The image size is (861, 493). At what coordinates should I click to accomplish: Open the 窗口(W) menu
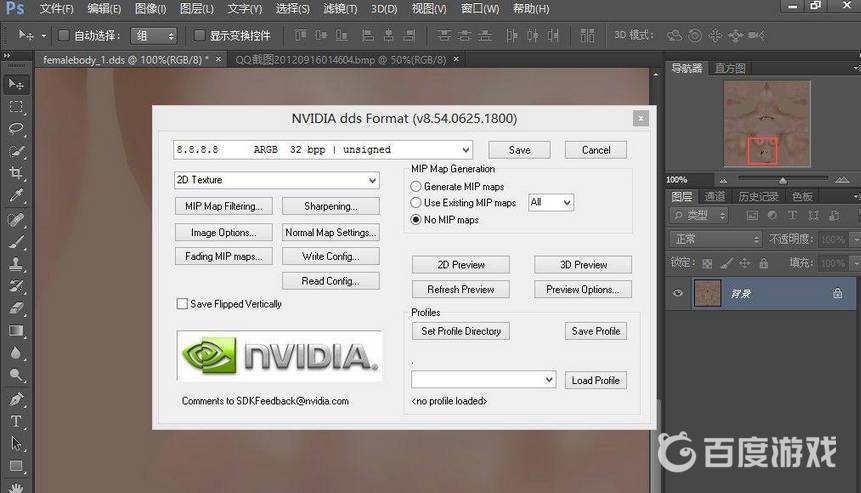click(480, 9)
